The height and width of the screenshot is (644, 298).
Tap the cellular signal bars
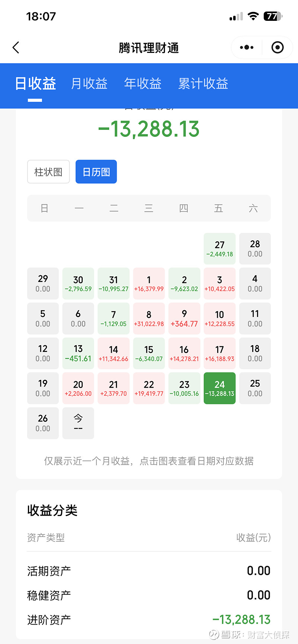[236, 16]
